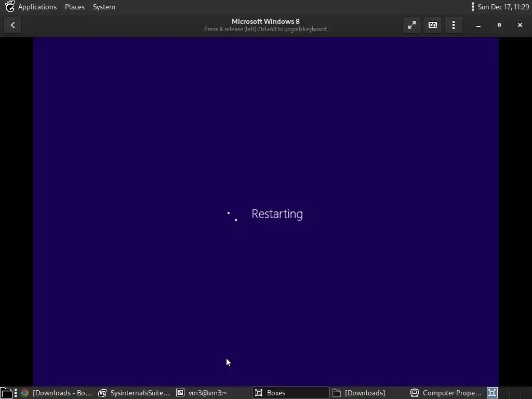Click the top panel handle dots beside clock
Viewport: 532px width, 399px height.
(x=473, y=7)
